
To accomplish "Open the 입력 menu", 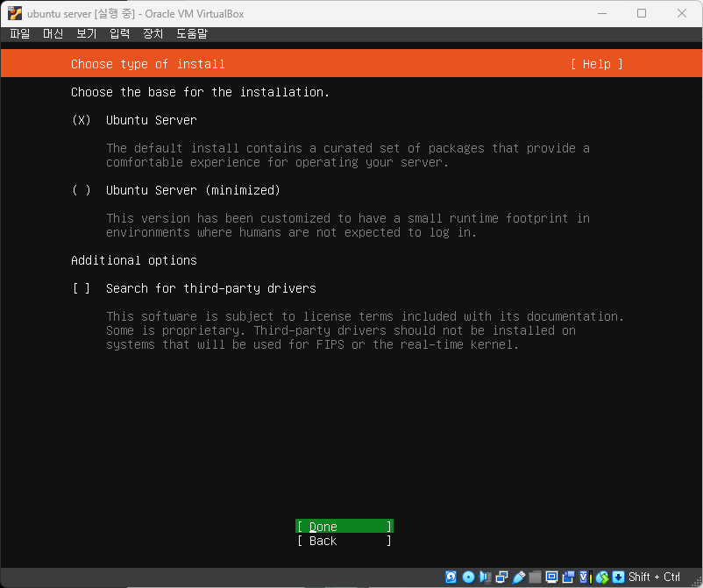I will [120, 33].
